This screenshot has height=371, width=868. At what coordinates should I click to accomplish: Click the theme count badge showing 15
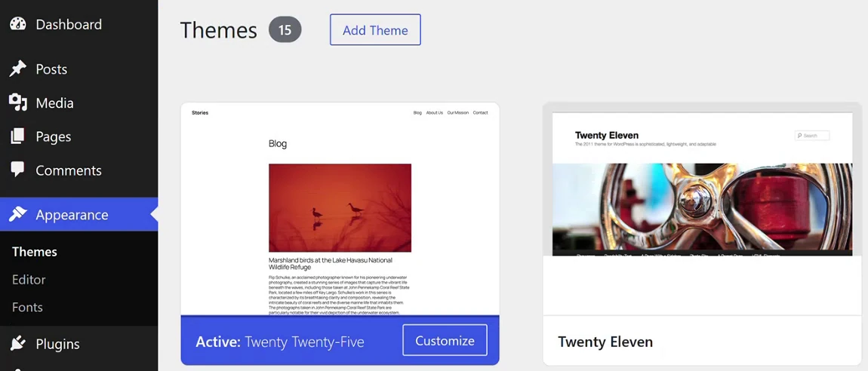click(285, 30)
